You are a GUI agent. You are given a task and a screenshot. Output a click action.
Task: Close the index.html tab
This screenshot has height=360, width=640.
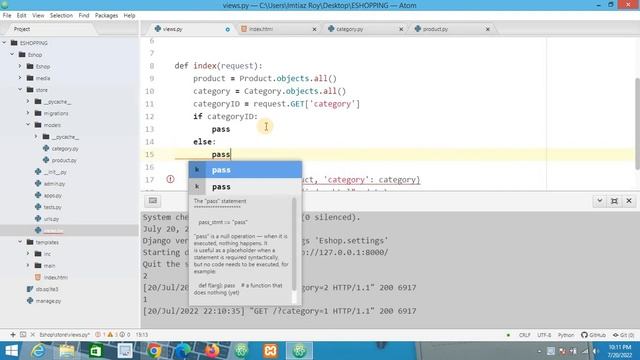coord(314,29)
